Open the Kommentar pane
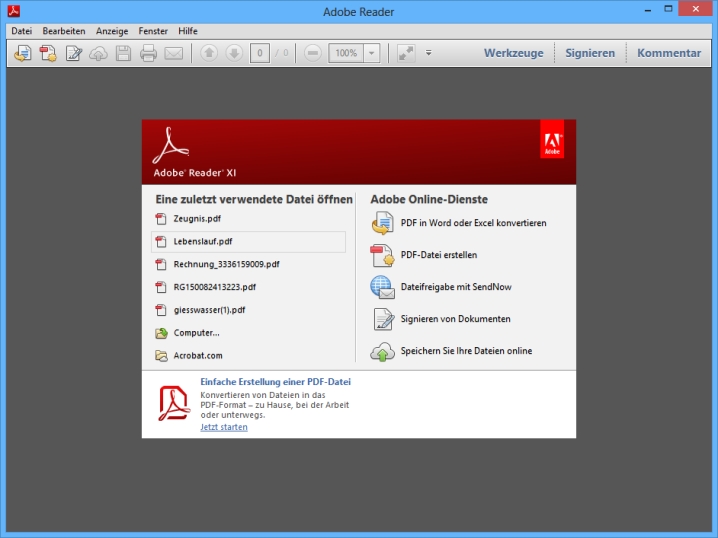 pos(669,53)
